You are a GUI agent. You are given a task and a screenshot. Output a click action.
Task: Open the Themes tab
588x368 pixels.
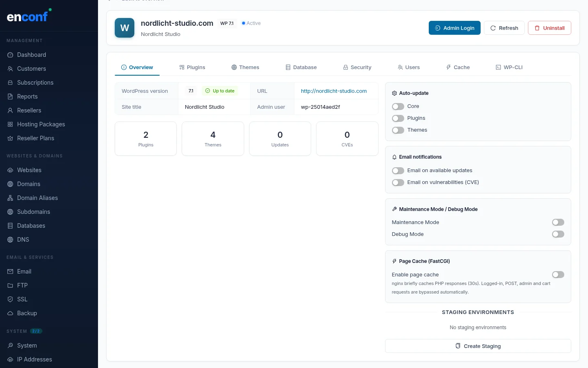tap(245, 67)
